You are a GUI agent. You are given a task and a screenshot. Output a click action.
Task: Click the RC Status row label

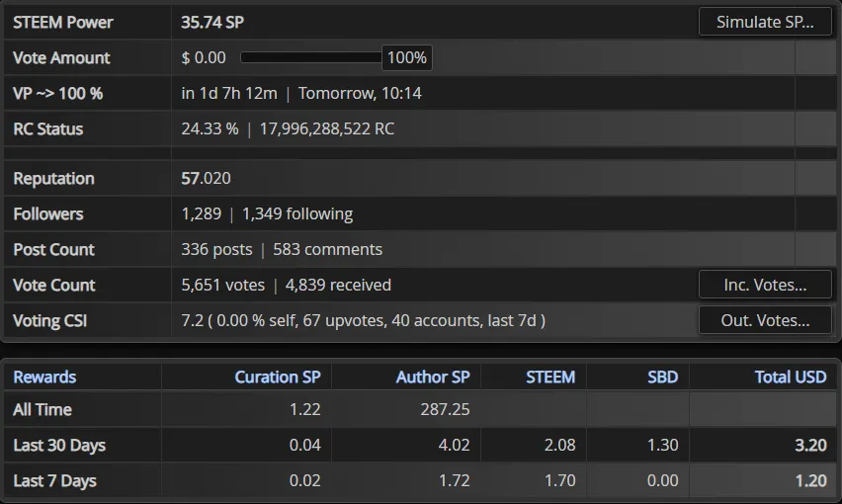pyautogui.click(x=48, y=128)
